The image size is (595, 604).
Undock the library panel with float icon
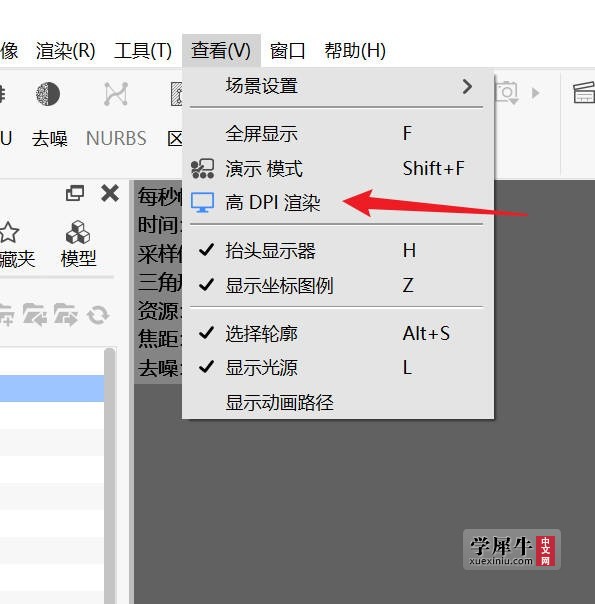tap(75, 193)
